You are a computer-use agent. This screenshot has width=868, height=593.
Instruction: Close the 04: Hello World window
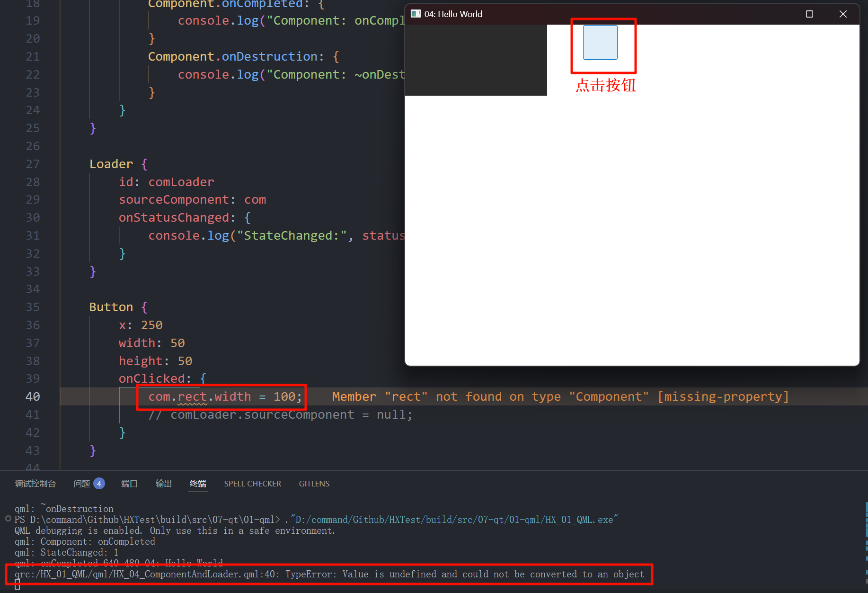[x=842, y=14]
